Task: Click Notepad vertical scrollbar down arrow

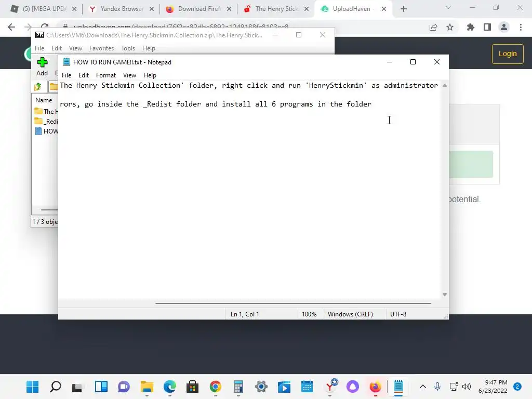Action: [445, 295]
